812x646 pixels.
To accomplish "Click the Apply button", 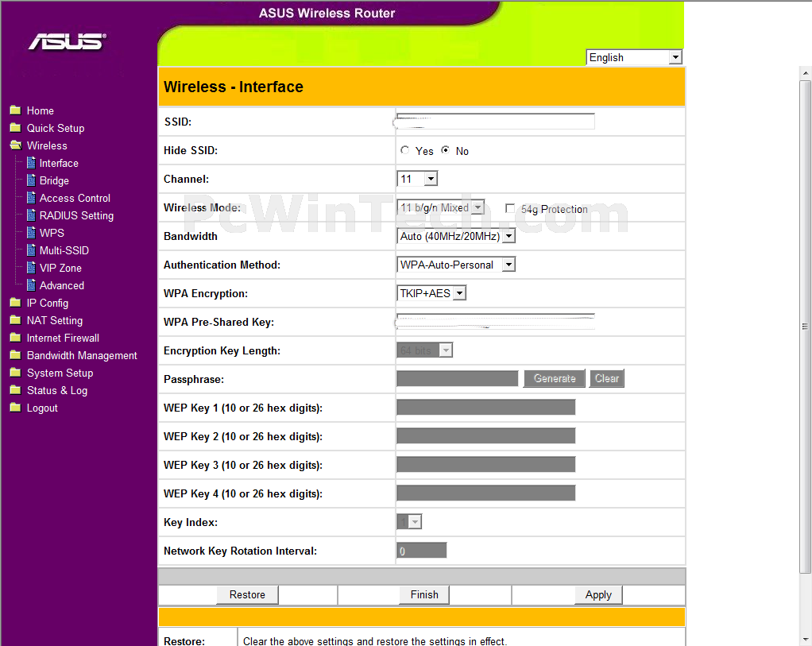I will coord(598,594).
